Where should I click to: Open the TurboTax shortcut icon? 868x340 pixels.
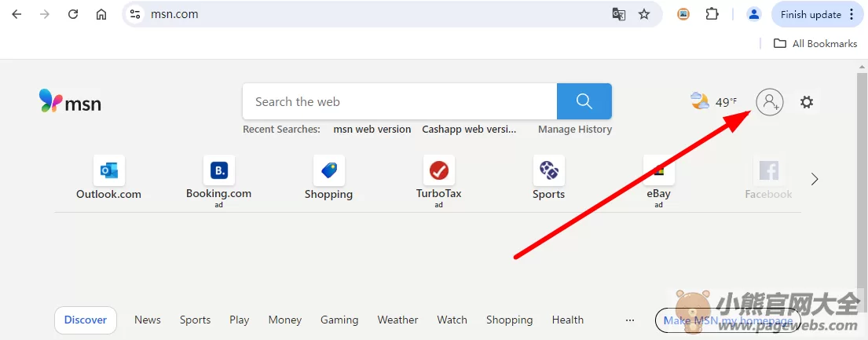439,170
